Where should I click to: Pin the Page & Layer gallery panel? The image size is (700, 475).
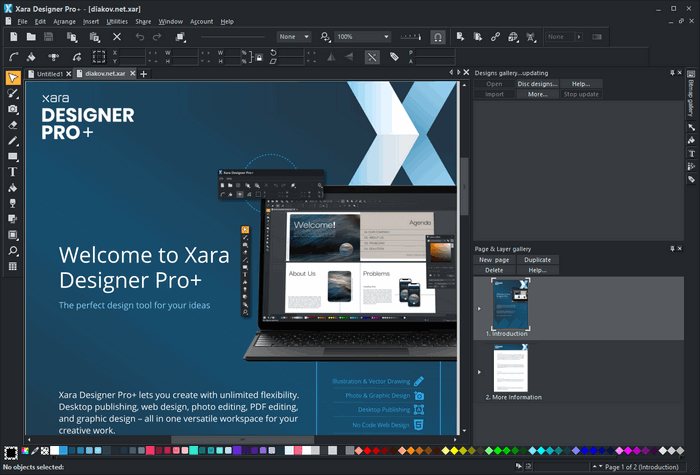[x=672, y=249]
